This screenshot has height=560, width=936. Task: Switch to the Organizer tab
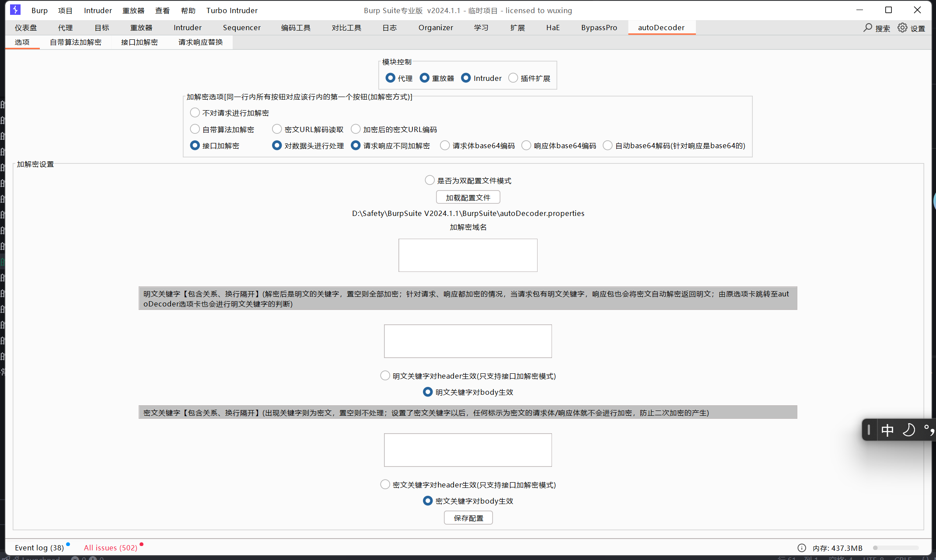pyautogui.click(x=436, y=28)
